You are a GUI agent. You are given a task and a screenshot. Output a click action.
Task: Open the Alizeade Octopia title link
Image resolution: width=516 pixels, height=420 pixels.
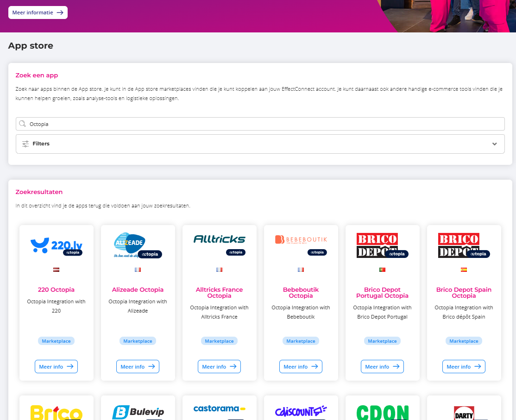(x=138, y=290)
